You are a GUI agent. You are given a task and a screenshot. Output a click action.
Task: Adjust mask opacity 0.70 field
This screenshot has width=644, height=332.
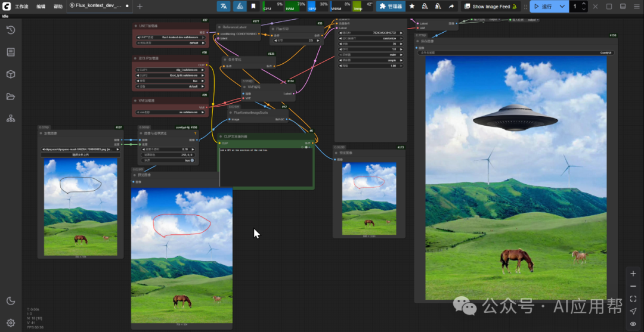point(168,150)
